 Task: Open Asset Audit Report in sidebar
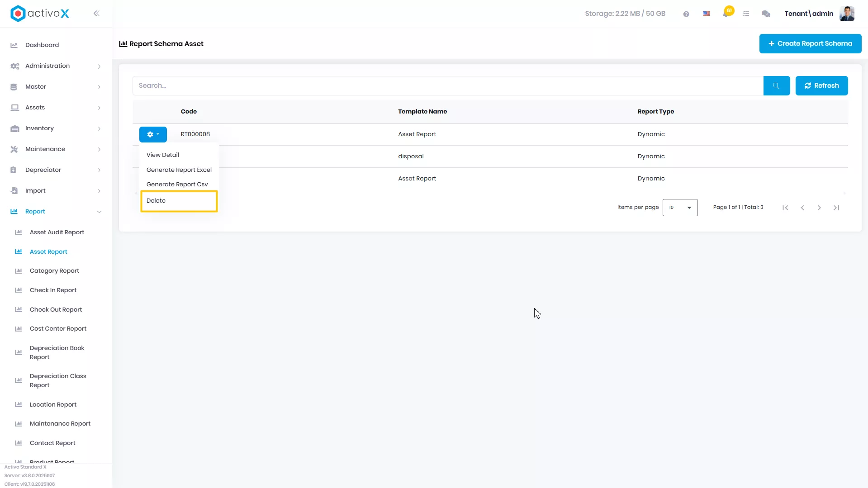(x=57, y=232)
